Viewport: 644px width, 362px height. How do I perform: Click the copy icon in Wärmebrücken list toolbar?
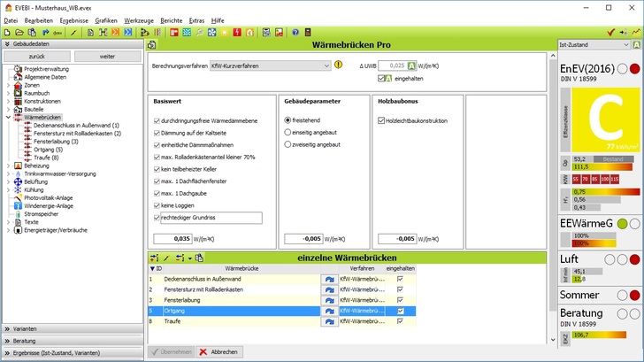199,258
